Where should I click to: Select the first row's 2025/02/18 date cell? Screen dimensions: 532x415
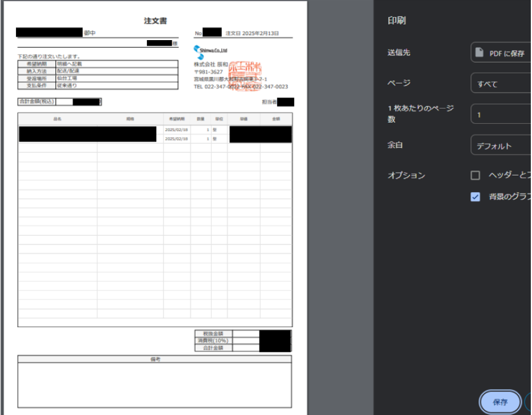(x=176, y=129)
